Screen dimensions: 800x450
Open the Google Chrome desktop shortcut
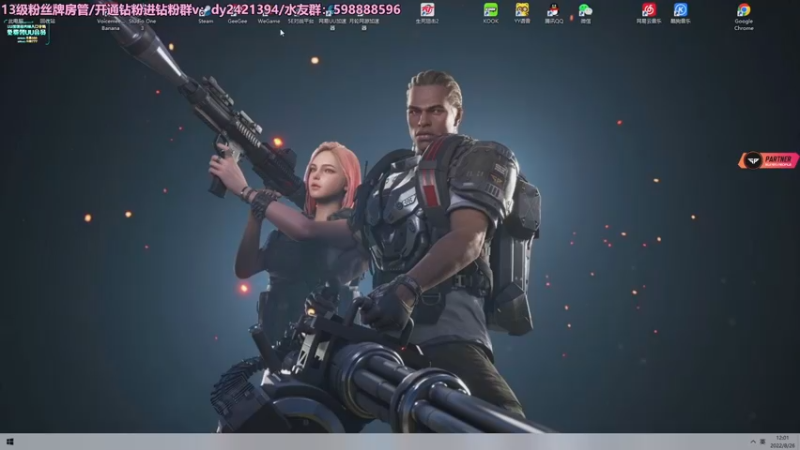click(x=743, y=16)
